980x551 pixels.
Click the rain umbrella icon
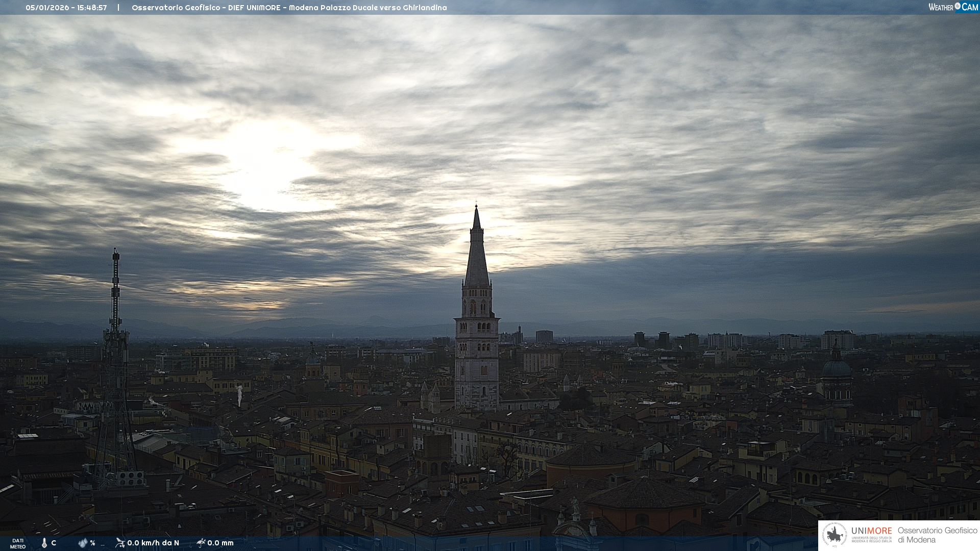pos(201,543)
